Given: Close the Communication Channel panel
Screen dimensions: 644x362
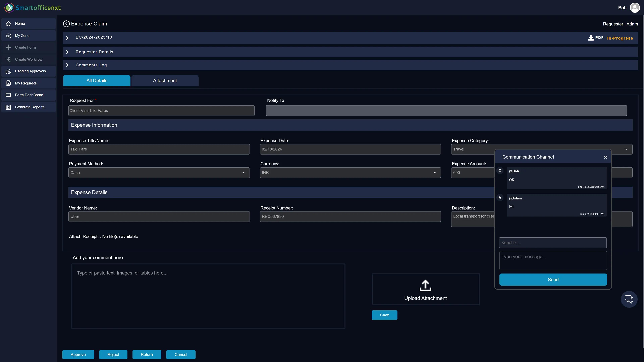Looking at the screenshot, I should coord(605,157).
